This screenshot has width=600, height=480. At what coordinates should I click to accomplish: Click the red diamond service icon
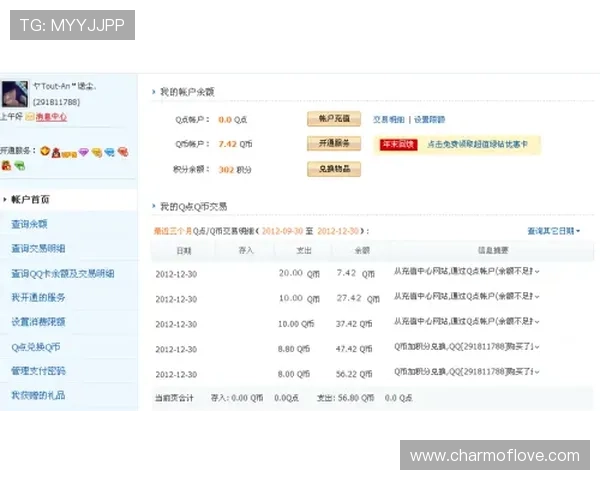(x=123, y=152)
